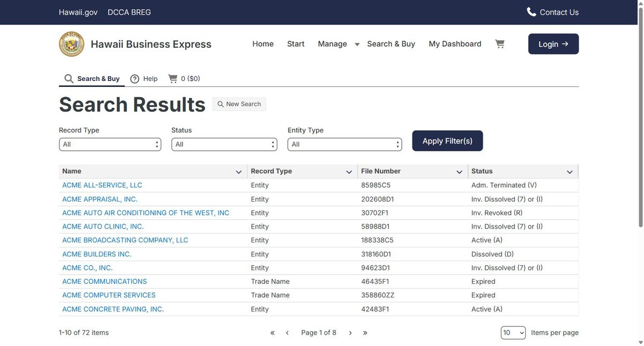Image resolution: width=644 pixels, height=346 pixels.
Task: Open the Record Type filter dropdown
Action: pyautogui.click(x=110, y=144)
